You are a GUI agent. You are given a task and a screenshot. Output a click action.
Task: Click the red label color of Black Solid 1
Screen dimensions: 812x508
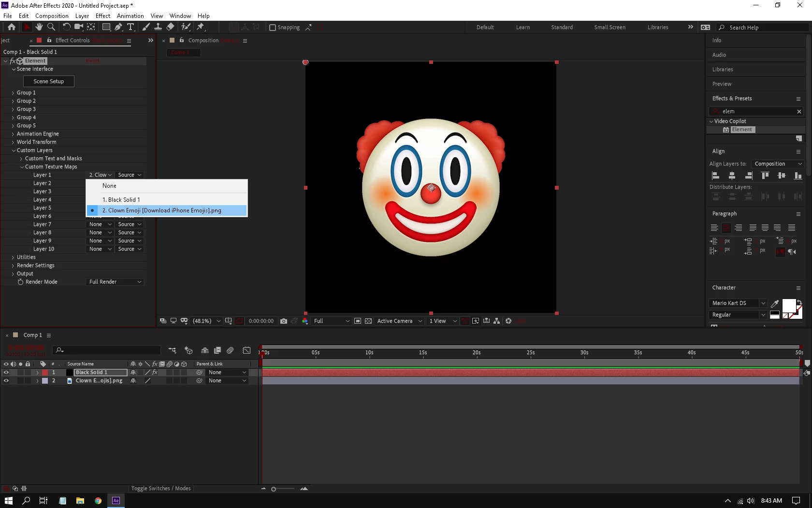45,373
